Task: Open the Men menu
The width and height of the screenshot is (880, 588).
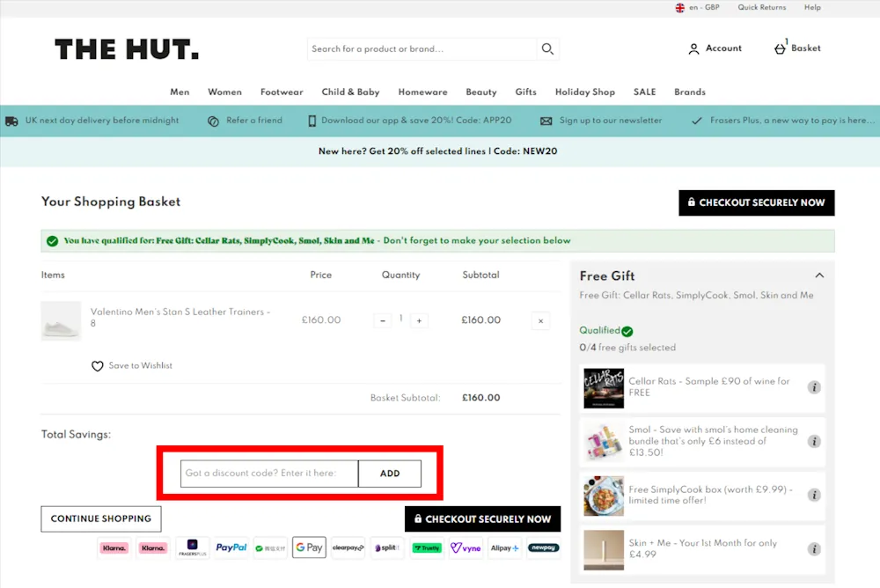Action: coord(180,92)
